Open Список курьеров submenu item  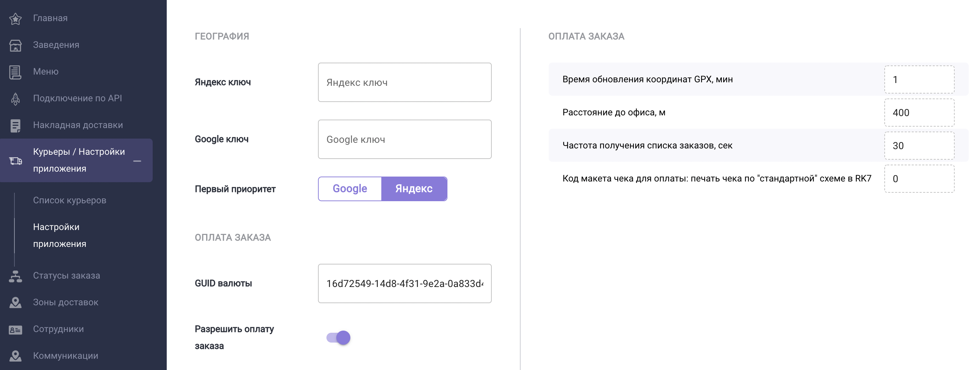(x=70, y=200)
